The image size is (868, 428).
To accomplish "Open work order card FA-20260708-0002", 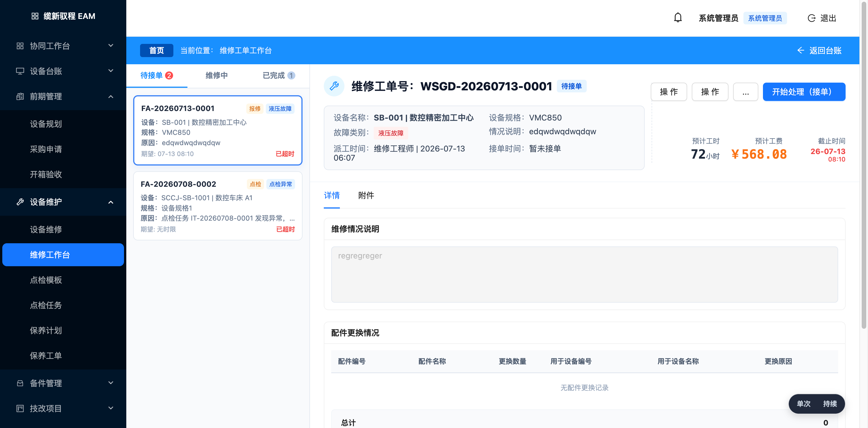I will point(218,206).
